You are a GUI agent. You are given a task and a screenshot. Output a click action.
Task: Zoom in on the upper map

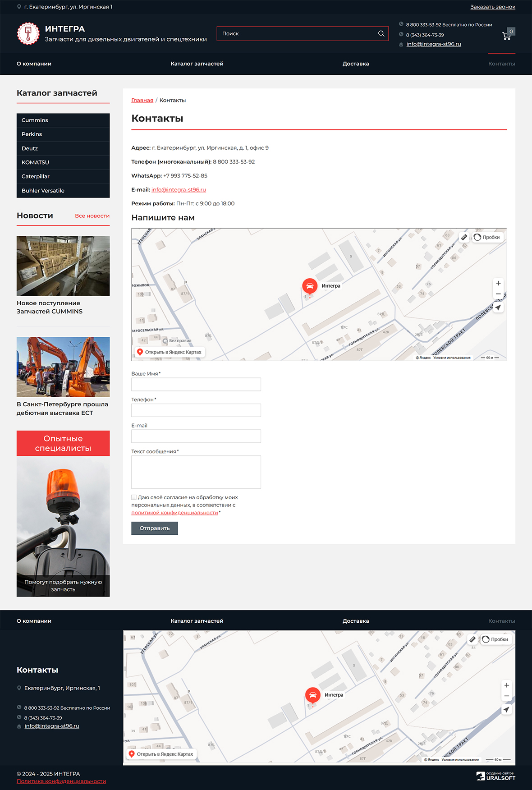498,283
